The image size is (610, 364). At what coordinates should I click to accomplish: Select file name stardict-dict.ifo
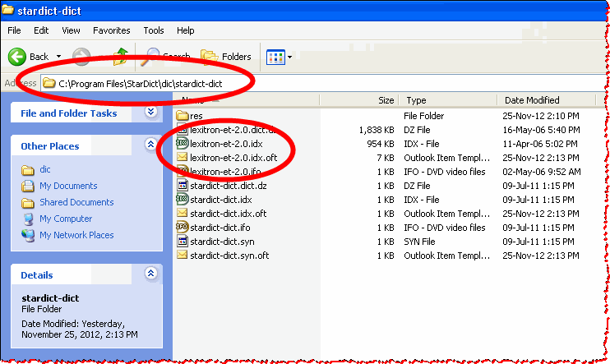point(220,228)
